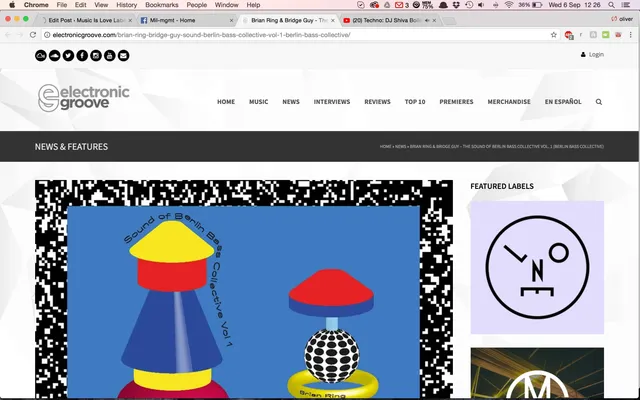
Task: Open the SoundCloud social icon
Action: (54, 55)
